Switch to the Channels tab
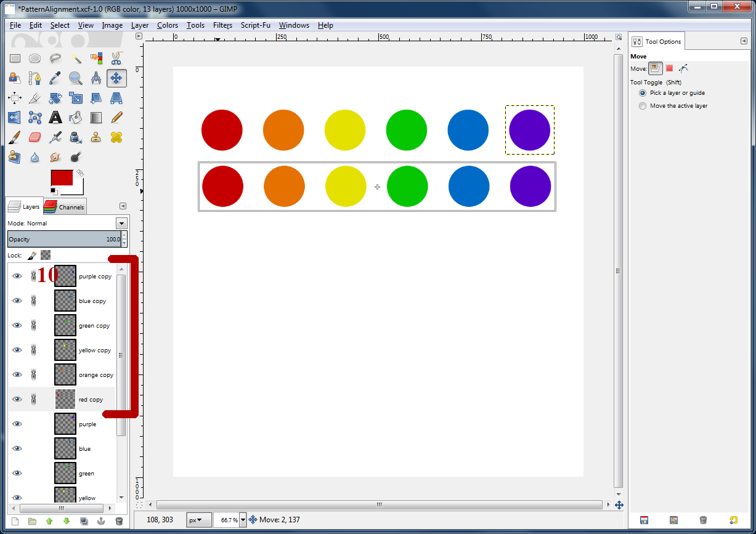This screenshot has width=756, height=534. 65,206
